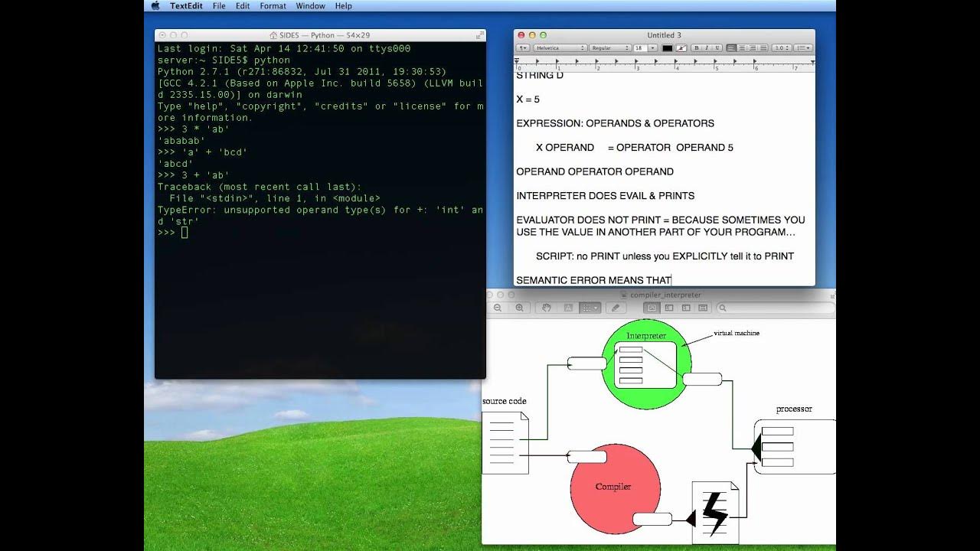
Task: Show thumbnails sidebar view in Preview
Action: (669, 308)
